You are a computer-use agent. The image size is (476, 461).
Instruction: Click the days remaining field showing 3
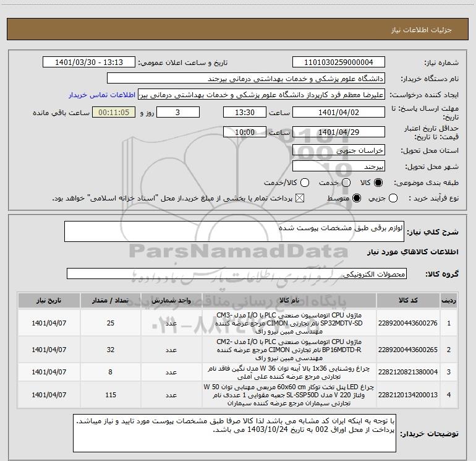tap(178, 112)
